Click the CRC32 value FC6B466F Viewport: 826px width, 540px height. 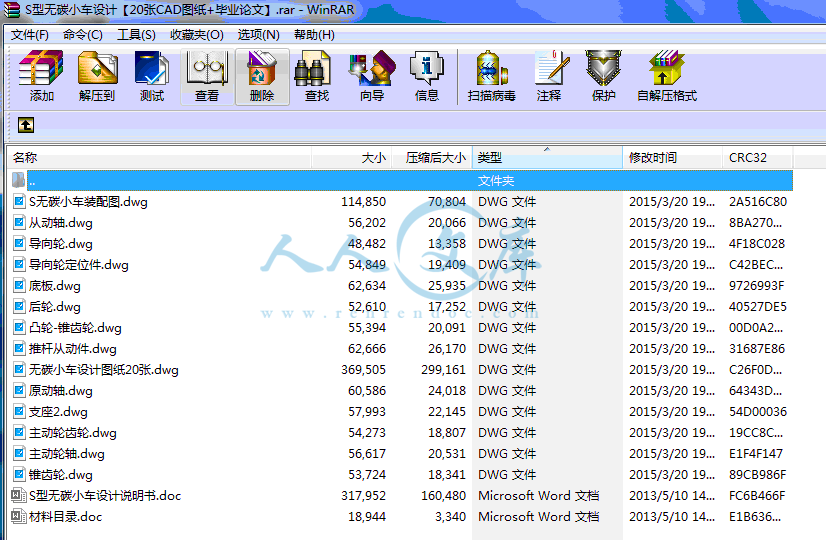tap(757, 496)
